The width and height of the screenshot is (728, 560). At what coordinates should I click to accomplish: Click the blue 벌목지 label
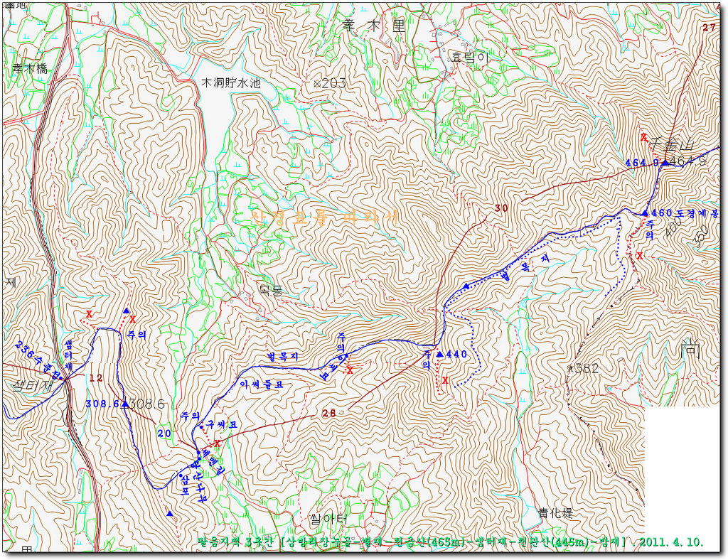[282, 357]
